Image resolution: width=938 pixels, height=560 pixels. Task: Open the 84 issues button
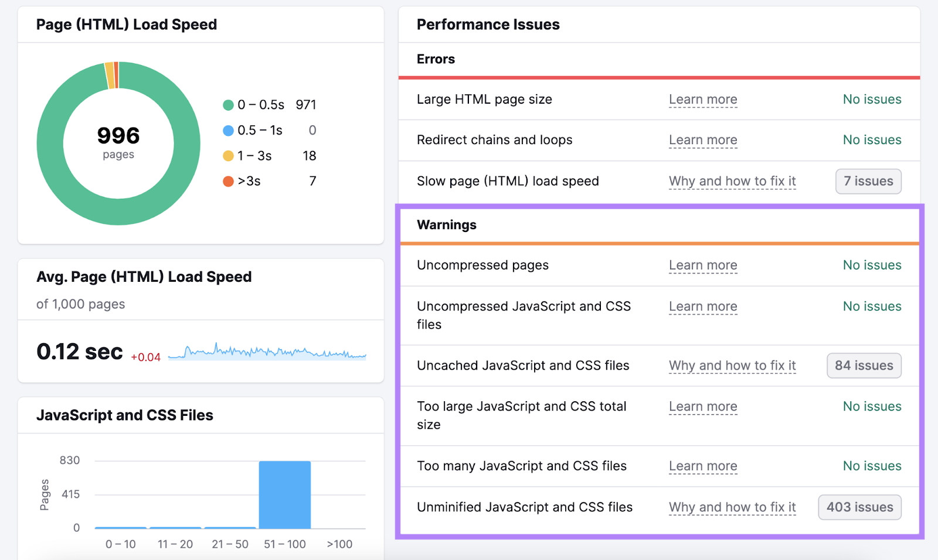click(x=864, y=366)
